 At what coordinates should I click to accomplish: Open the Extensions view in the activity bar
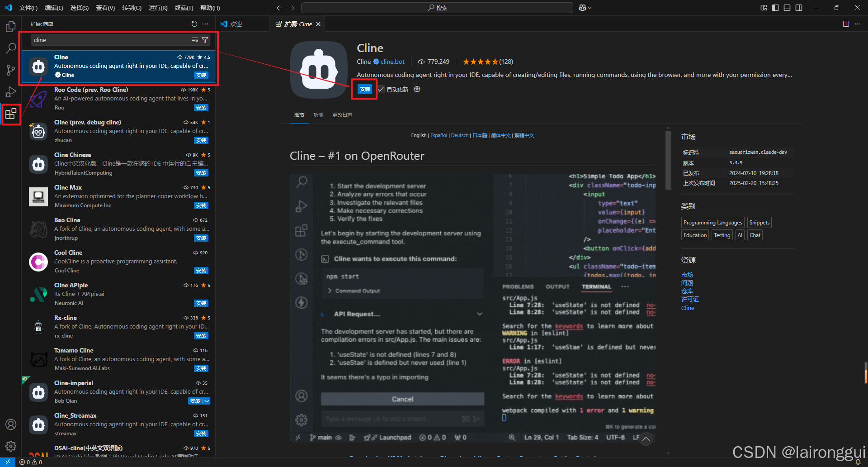pos(11,114)
